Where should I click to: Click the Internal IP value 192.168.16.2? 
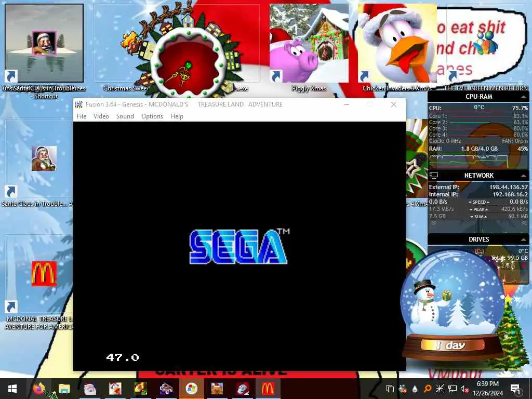510,194
